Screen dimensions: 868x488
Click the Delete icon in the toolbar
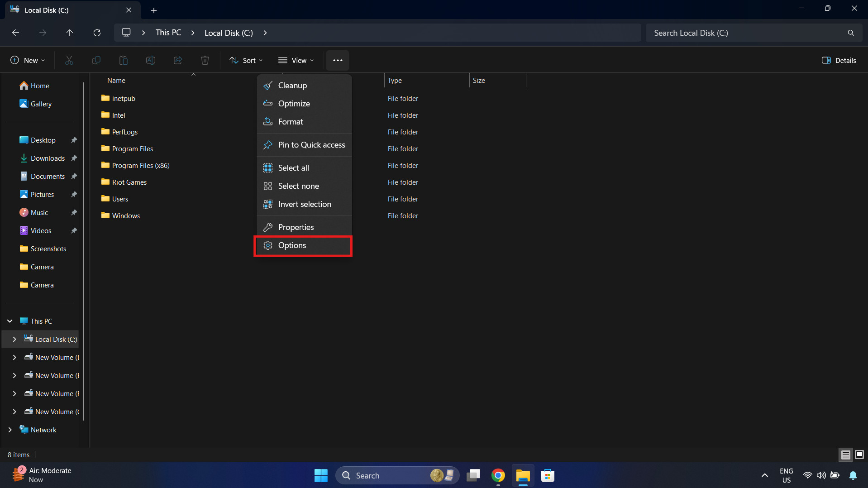(x=205, y=60)
